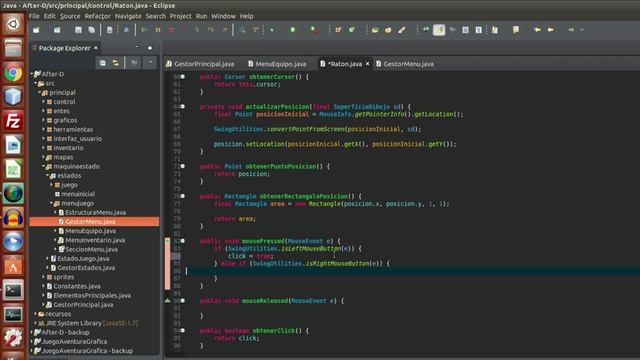The image size is (640, 360).
Task: Click the Print toolbar icon
Action: point(109,30)
